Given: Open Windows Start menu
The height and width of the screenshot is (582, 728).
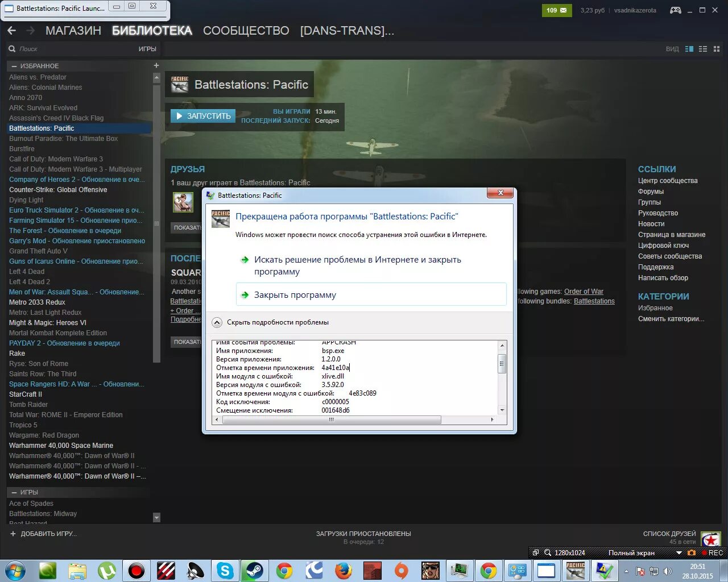Looking at the screenshot, I should (15, 570).
